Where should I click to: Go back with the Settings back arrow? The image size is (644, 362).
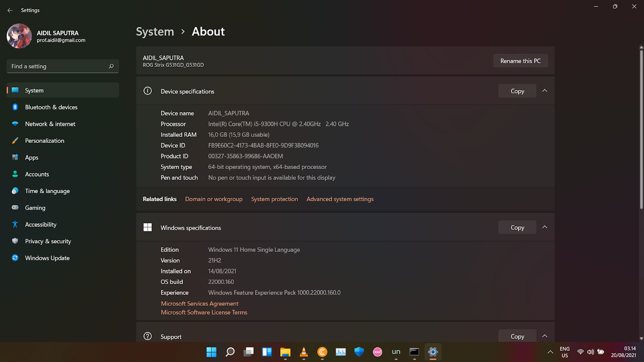(10, 10)
